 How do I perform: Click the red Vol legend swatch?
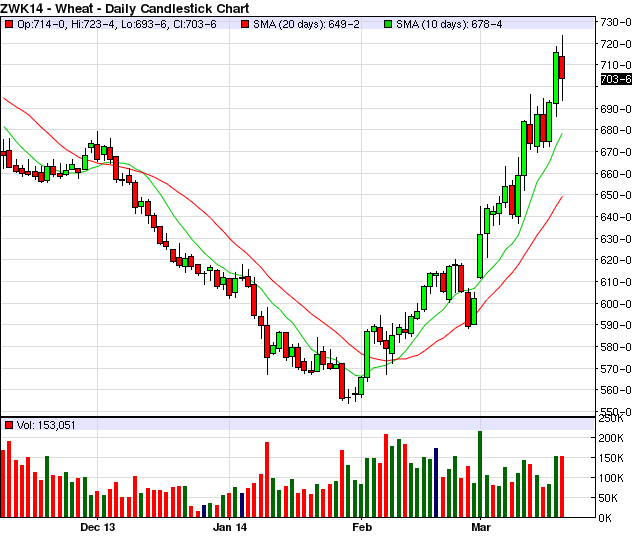[9, 425]
